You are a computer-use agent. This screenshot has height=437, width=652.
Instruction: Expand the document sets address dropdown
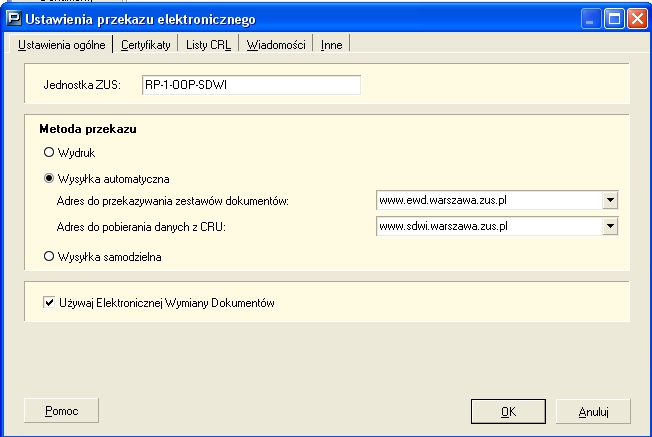click(x=610, y=201)
